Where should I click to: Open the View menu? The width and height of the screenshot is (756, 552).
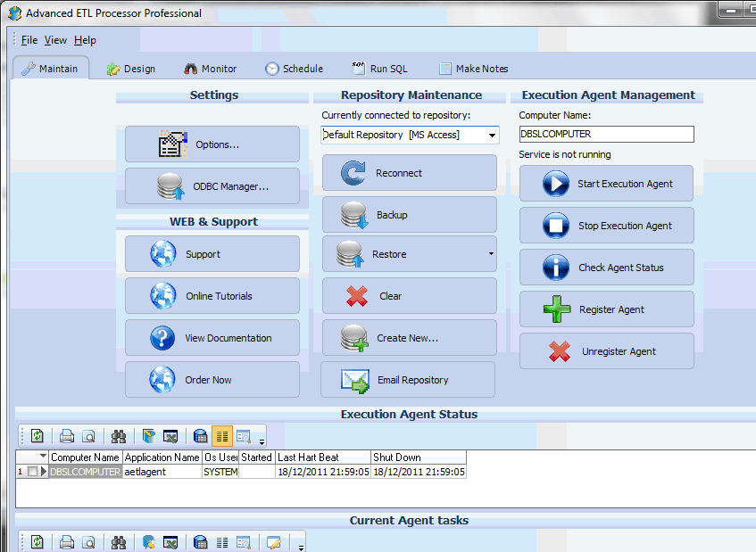(x=55, y=40)
